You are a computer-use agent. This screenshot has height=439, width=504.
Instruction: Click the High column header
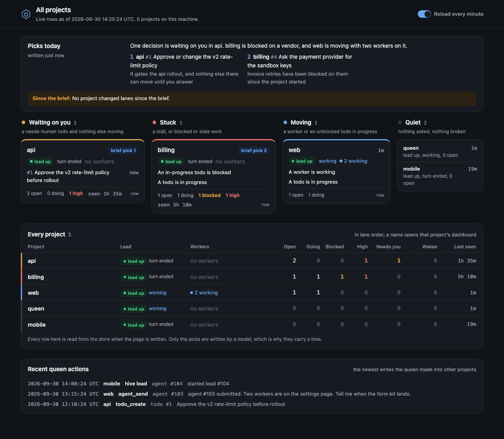pos(362,247)
